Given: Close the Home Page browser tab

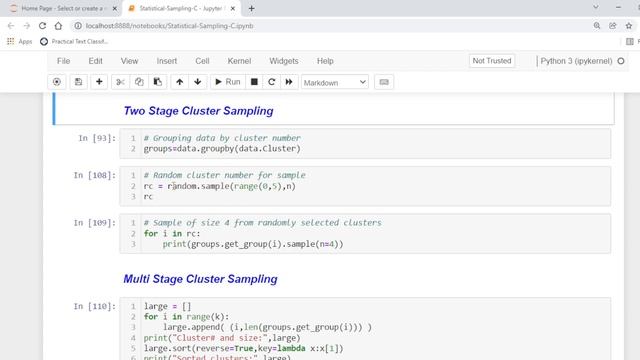Looking at the screenshot, I should [115, 8].
